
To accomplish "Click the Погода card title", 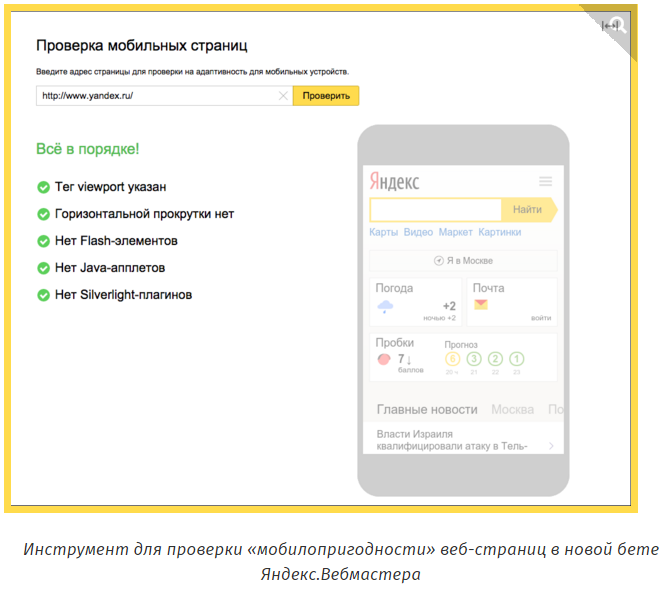I will pyautogui.click(x=394, y=288).
